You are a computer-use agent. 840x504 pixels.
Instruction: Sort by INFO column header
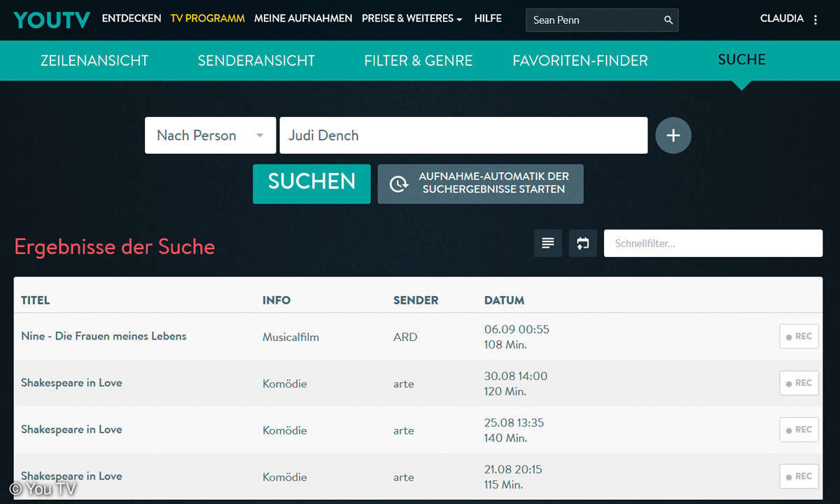276,300
